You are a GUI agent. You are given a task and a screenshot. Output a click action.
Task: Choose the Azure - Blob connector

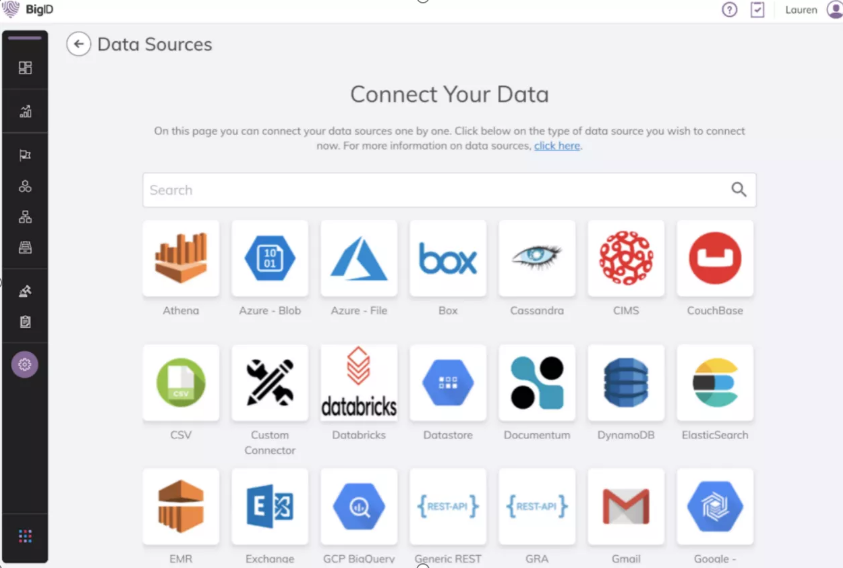coord(270,258)
